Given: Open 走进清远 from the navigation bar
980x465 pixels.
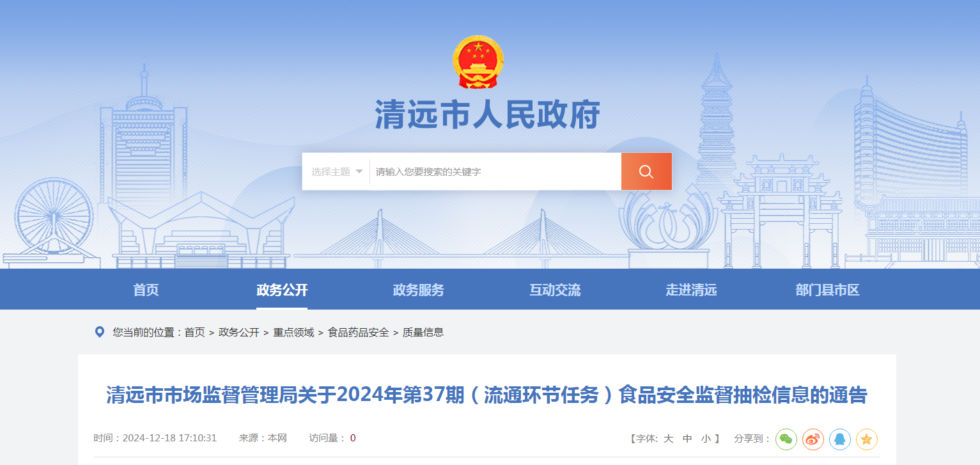Looking at the screenshot, I should tap(691, 290).
